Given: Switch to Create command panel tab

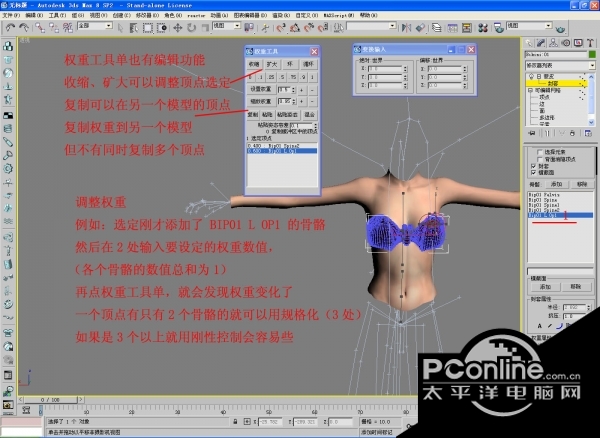Looking at the screenshot, I should tap(529, 42).
